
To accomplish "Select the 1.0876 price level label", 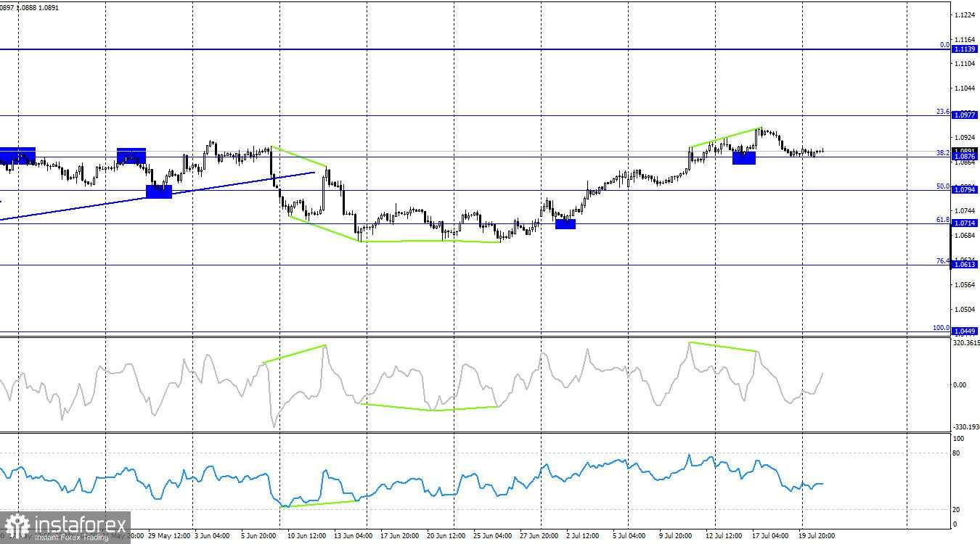I will click(x=965, y=157).
